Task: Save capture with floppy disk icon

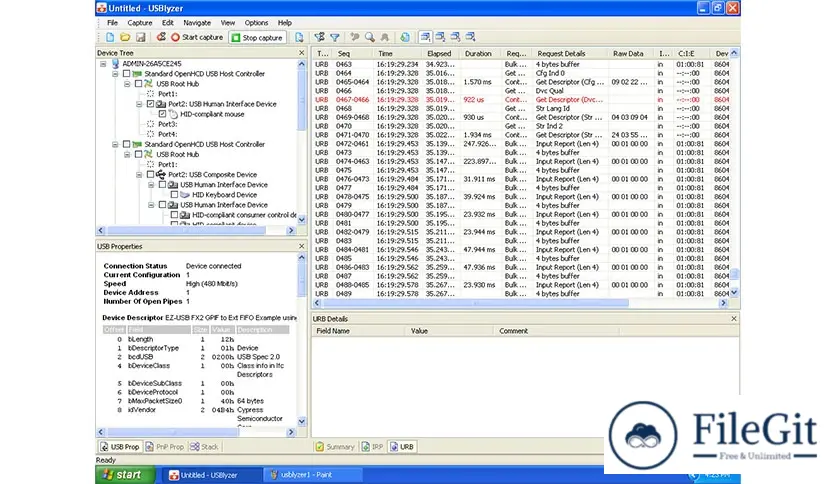Action: point(140,37)
